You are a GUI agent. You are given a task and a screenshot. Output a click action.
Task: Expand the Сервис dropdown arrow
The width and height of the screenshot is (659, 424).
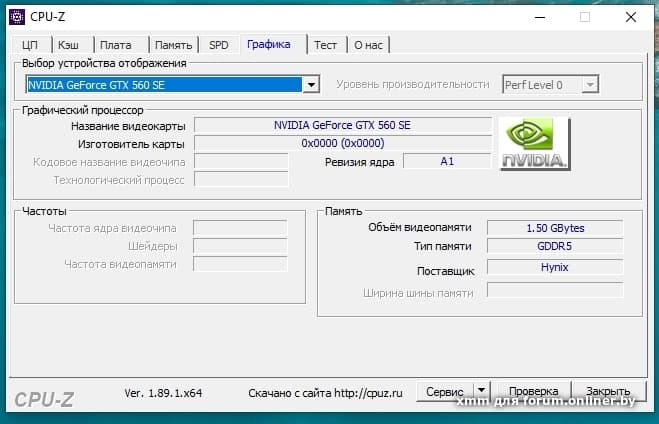(482, 391)
